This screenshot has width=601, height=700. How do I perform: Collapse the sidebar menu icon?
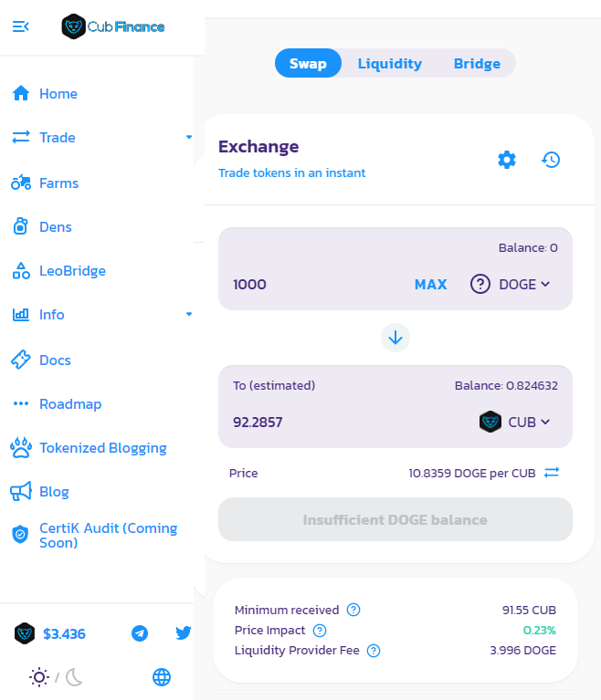tap(21, 26)
